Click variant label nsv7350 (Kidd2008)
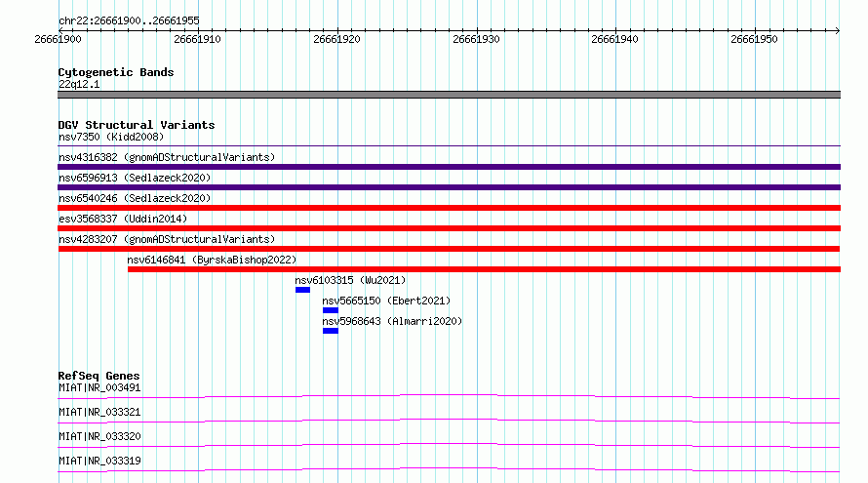868x483 pixels. [111, 137]
